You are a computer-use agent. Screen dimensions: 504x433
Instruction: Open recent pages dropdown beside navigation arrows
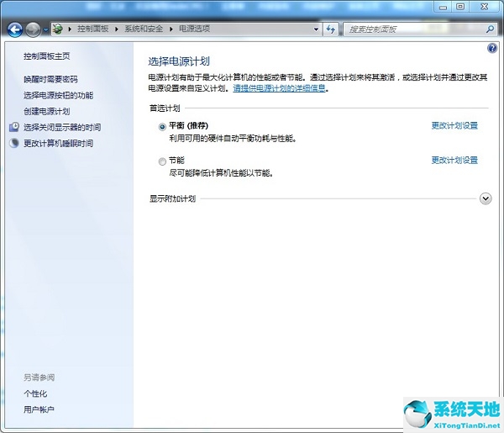point(45,30)
